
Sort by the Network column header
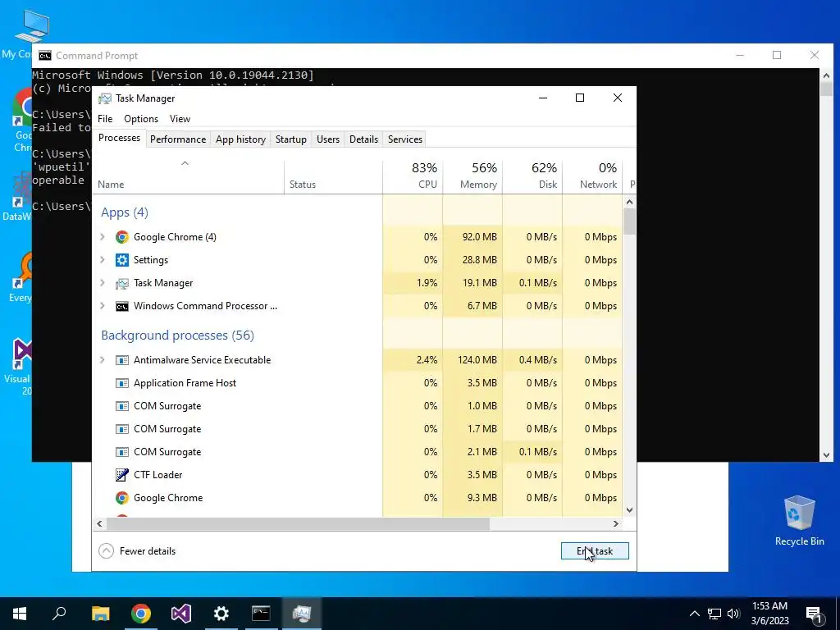592,176
